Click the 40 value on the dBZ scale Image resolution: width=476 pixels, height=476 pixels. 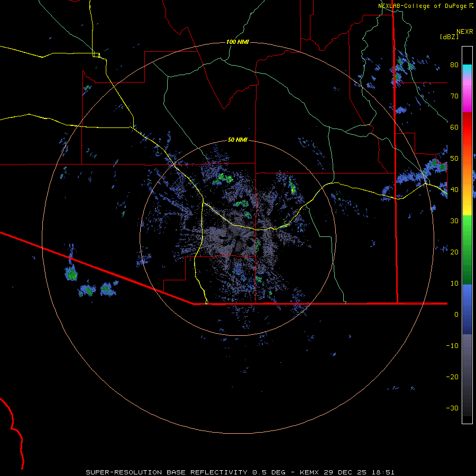[x=454, y=190]
